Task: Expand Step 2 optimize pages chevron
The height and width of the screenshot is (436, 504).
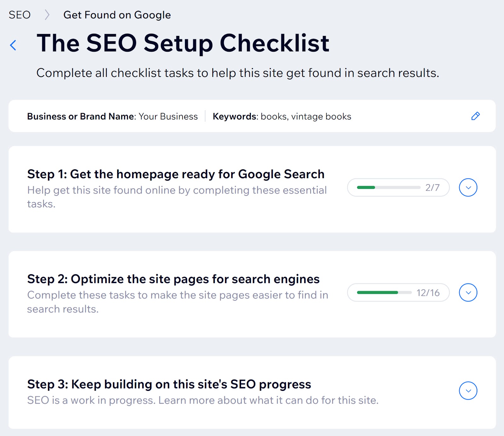Action: click(x=468, y=293)
